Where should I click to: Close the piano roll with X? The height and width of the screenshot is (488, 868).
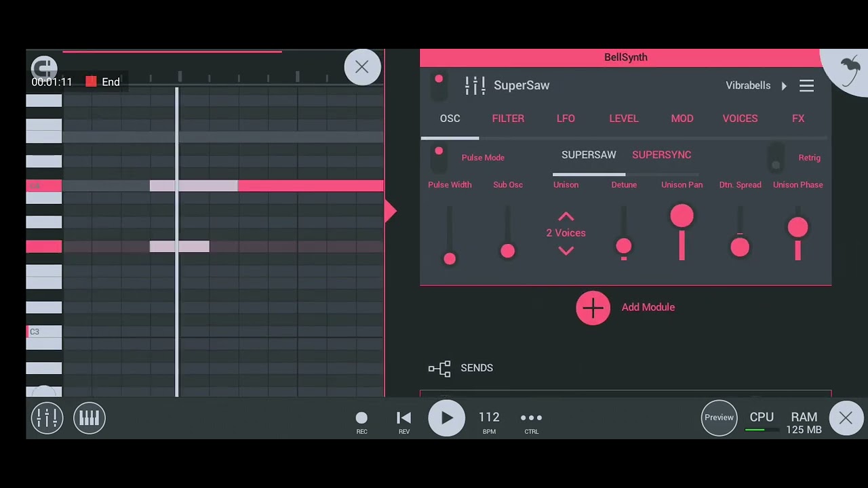click(362, 67)
